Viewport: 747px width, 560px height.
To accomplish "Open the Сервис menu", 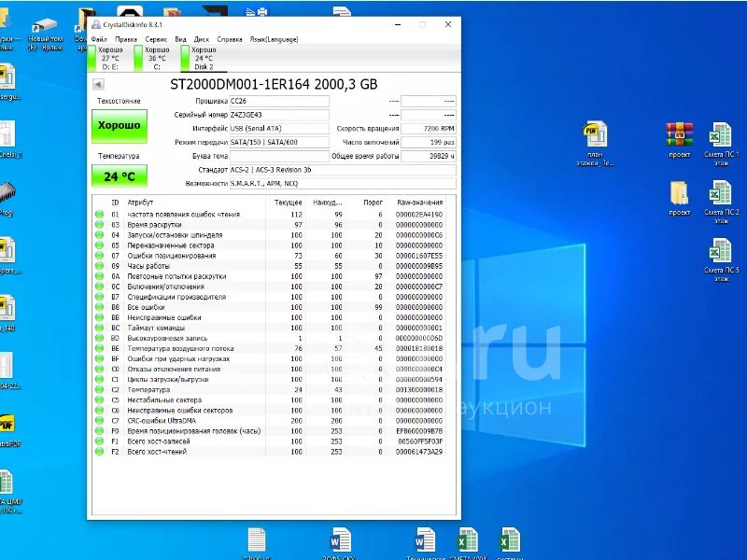I will [x=156, y=39].
